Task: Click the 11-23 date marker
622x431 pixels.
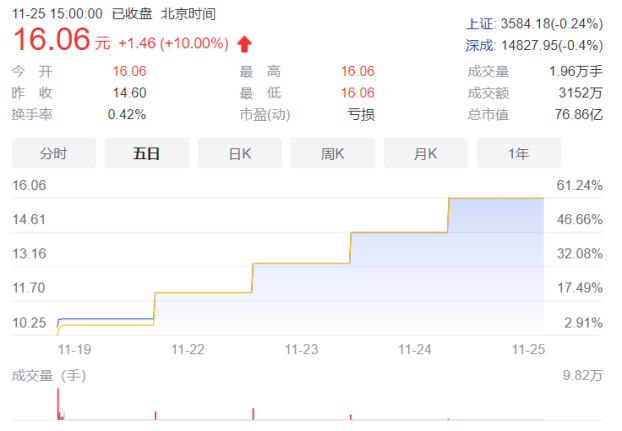Action: (x=301, y=349)
